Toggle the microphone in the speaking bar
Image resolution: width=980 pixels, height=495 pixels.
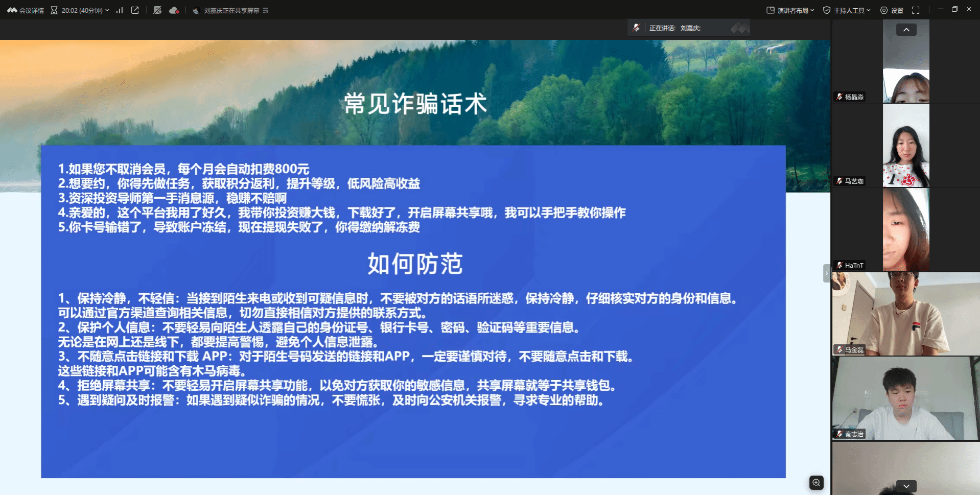click(636, 28)
